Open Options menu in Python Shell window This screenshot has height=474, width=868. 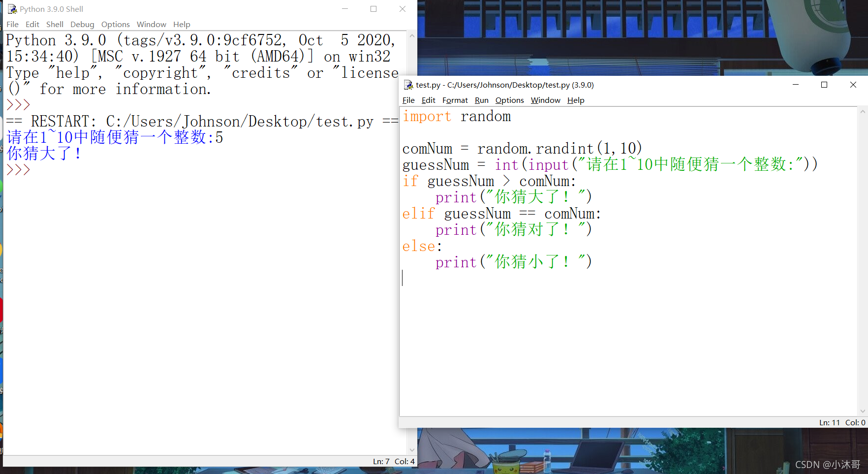116,24
